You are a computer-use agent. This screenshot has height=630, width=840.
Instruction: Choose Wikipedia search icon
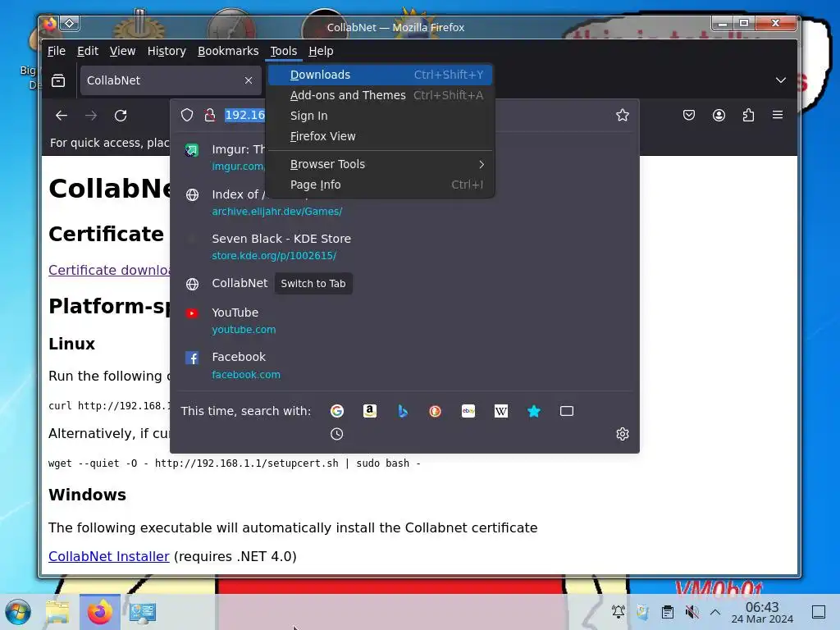pyautogui.click(x=501, y=411)
